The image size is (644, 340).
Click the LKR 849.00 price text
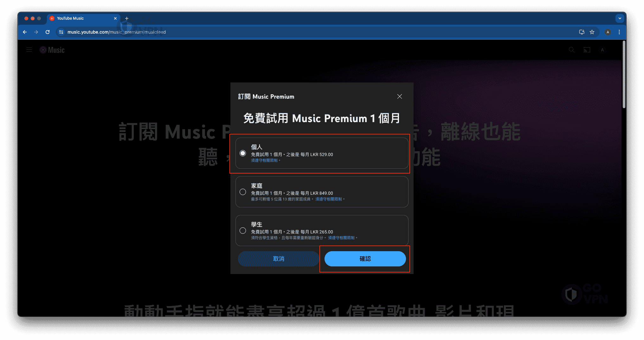[321, 193]
